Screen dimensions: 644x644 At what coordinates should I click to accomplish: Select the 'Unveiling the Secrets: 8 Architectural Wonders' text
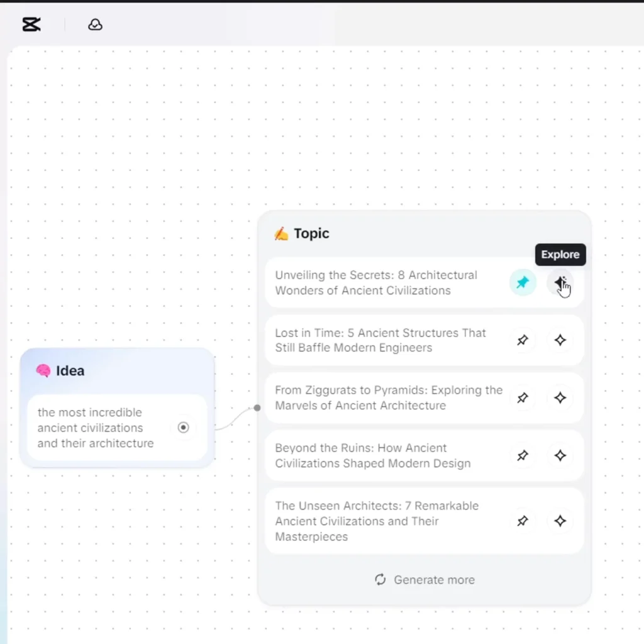(376, 282)
